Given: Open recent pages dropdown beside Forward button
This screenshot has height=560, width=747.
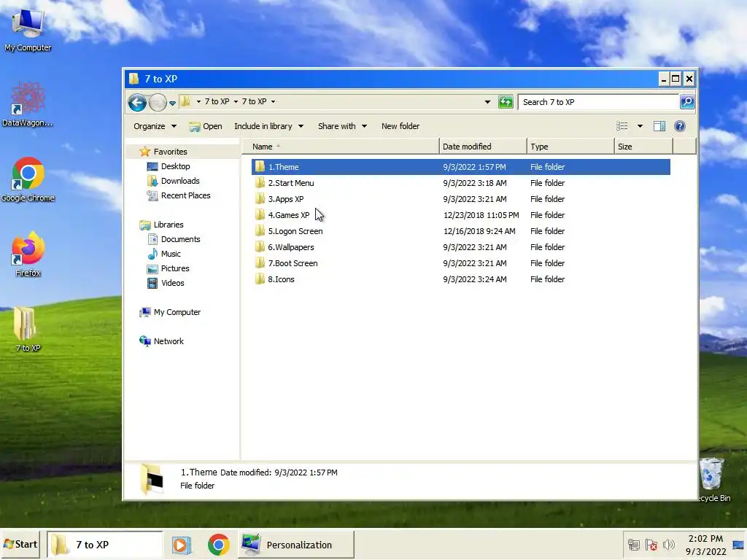Looking at the screenshot, I should point(172,103).
